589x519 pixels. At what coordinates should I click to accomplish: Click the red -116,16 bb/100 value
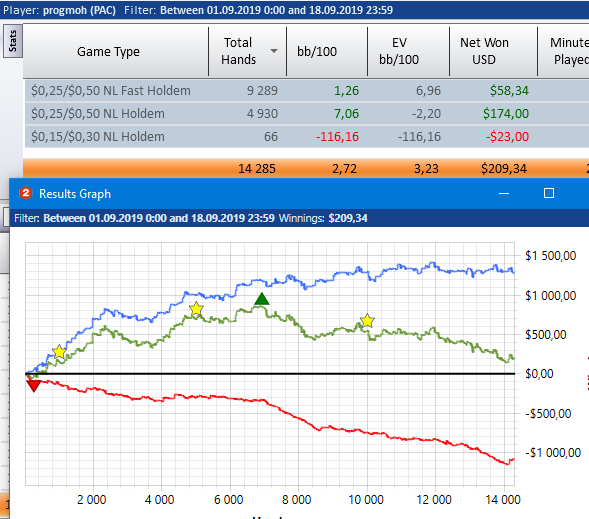coord(337,136)
